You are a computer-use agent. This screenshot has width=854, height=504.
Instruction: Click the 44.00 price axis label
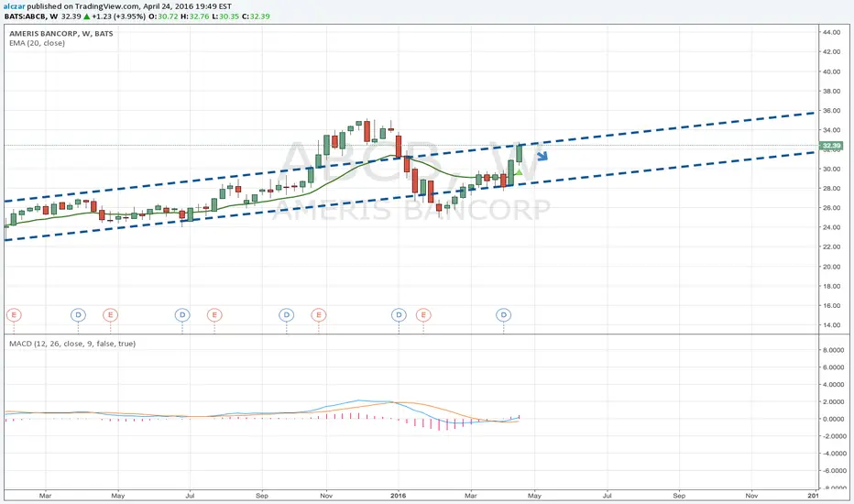tap(831, 32)
